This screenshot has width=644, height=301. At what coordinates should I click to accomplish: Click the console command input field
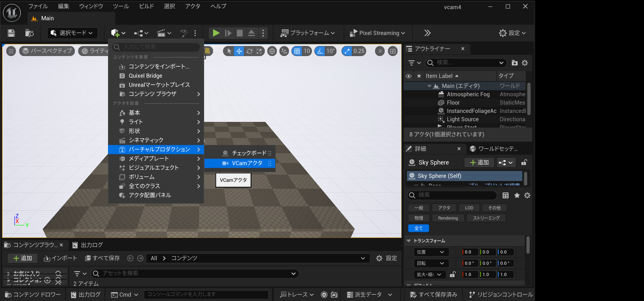click(x=206, y=294)
